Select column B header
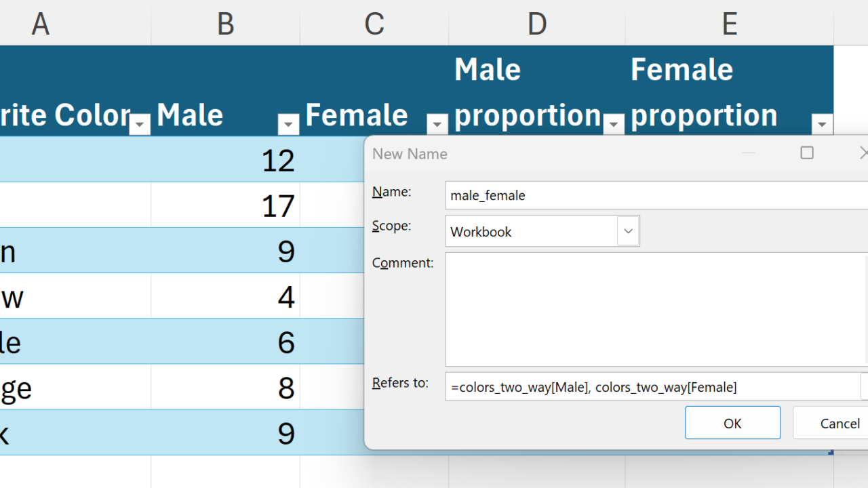The height and width of the screenshot is (488, 868). tap(225, 23)
